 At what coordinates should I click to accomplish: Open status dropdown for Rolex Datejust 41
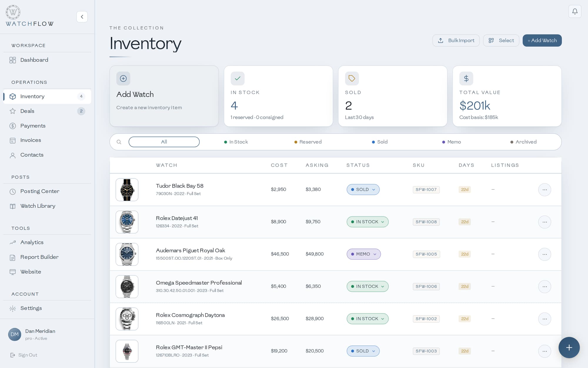[367, 222]
